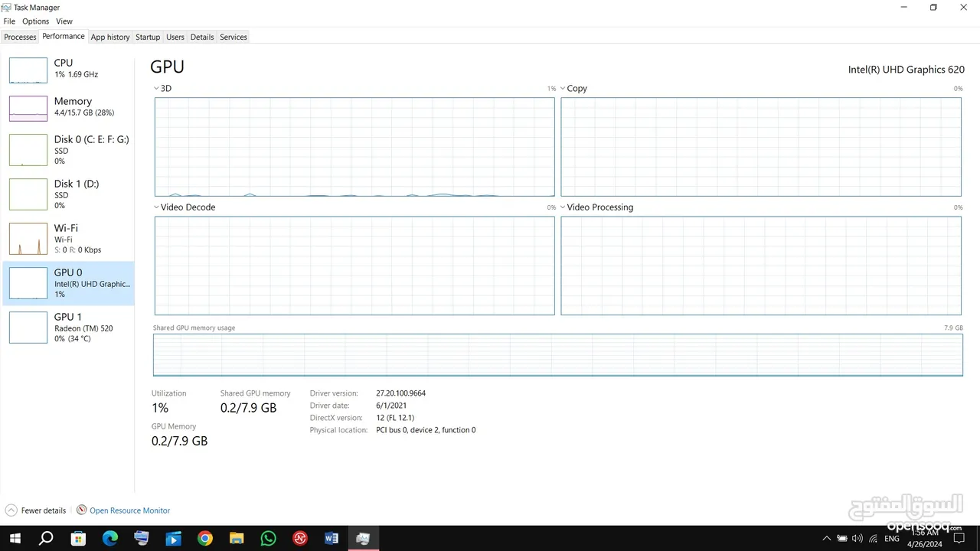980x551 pixels.
Task: Click the Task Manager taskbar icon
Action: [363, 539]
